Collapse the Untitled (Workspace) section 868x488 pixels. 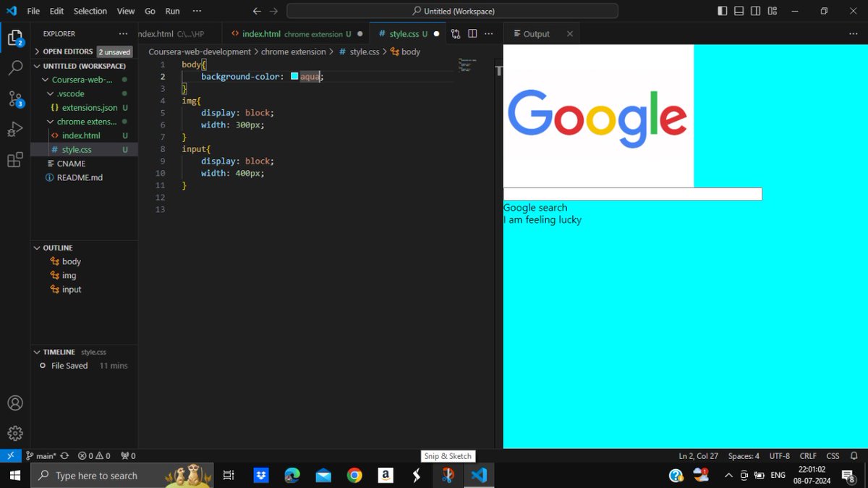click(84, 65)
